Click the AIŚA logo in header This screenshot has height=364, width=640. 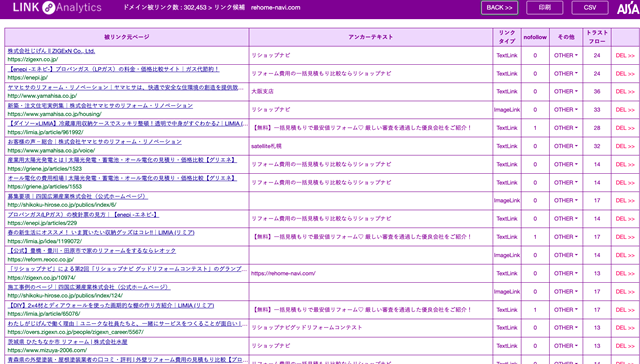(628, 8)
